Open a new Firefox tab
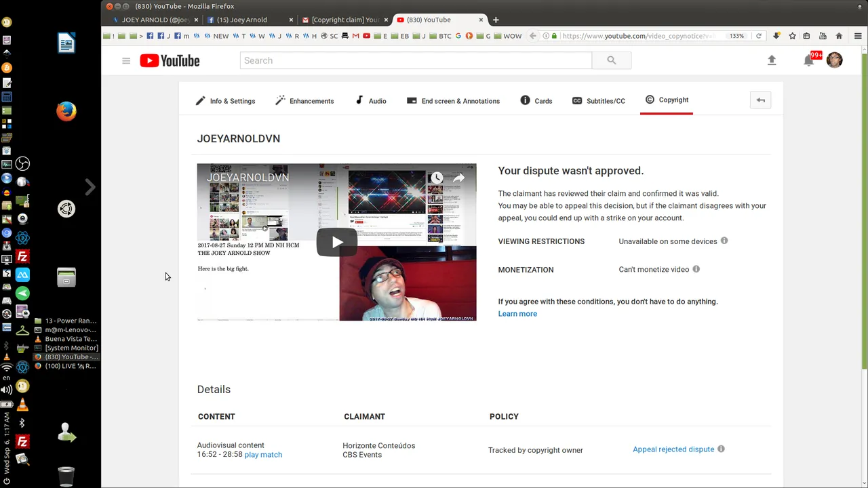This screenshot has height=488, width=868. pos(496,20)
